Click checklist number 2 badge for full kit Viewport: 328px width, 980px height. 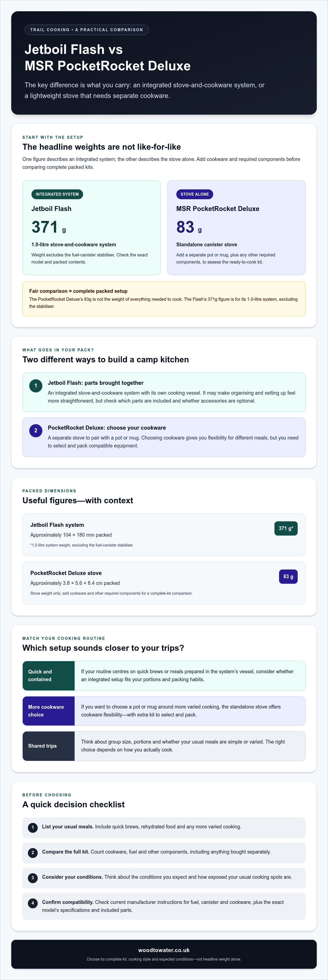[33, 852]
